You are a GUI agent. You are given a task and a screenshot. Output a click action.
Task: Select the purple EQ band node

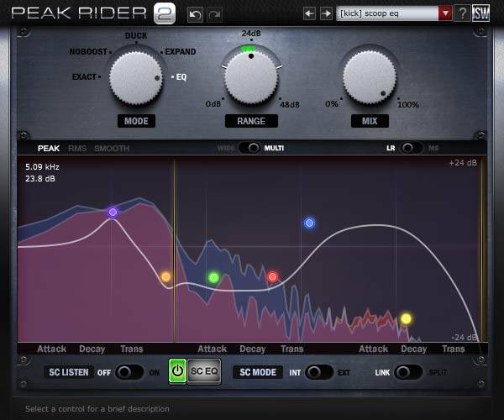point(113,213)
